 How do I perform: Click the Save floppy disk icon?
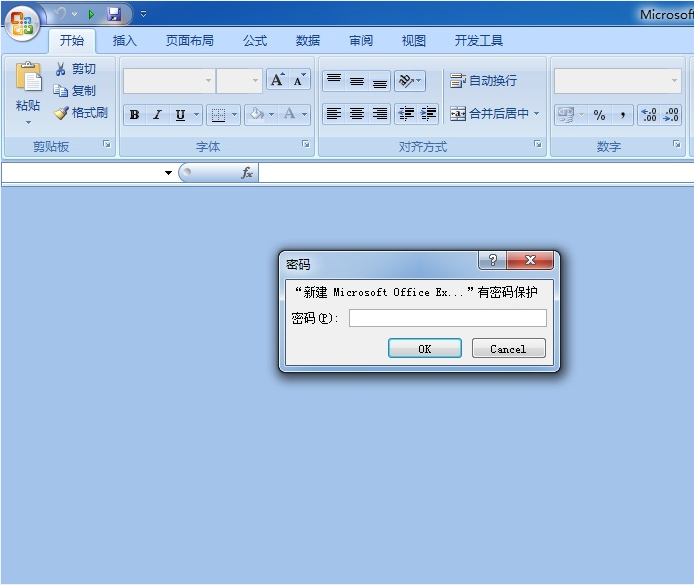coord(114,14)
